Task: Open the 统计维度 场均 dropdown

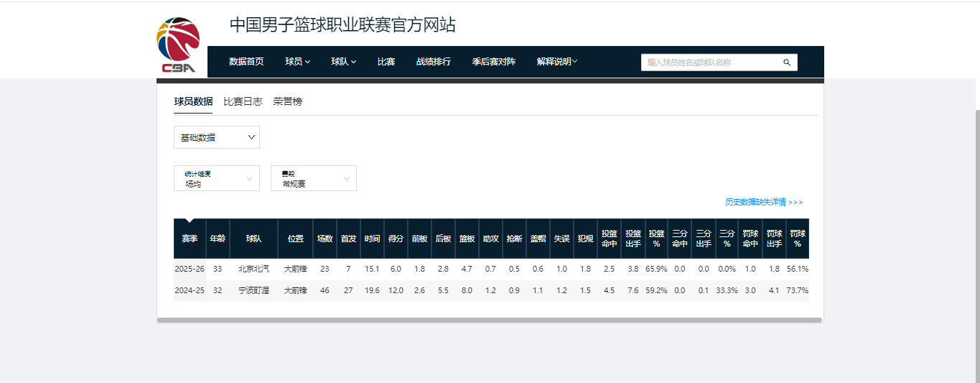Action: tap(216, 178)
